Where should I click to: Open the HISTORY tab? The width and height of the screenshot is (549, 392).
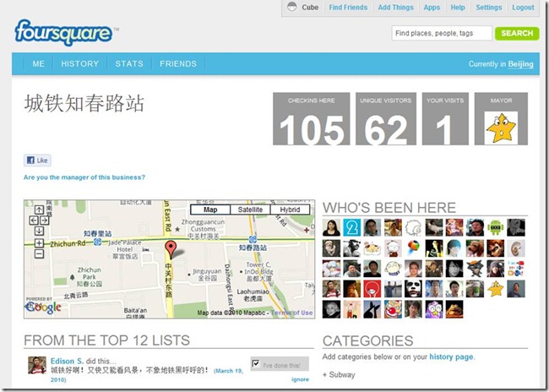pyautogui.click(x=80, y=63)
